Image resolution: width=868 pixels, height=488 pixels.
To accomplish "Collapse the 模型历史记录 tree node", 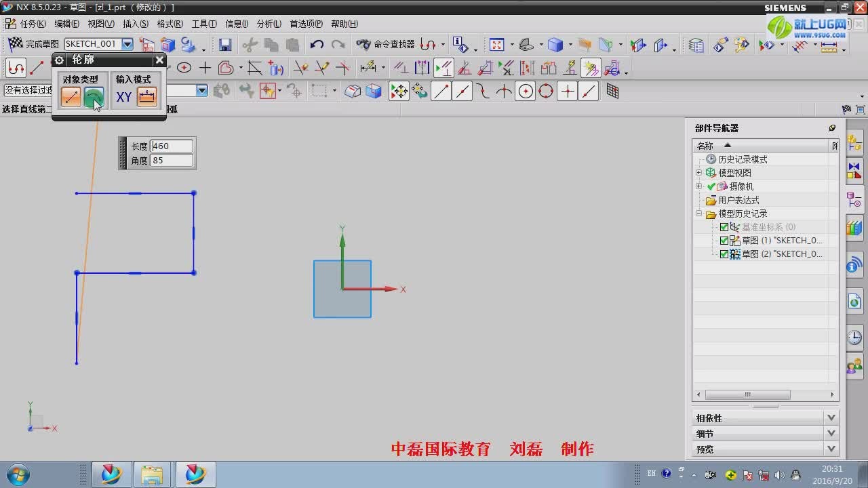I will tap(698, 213).
